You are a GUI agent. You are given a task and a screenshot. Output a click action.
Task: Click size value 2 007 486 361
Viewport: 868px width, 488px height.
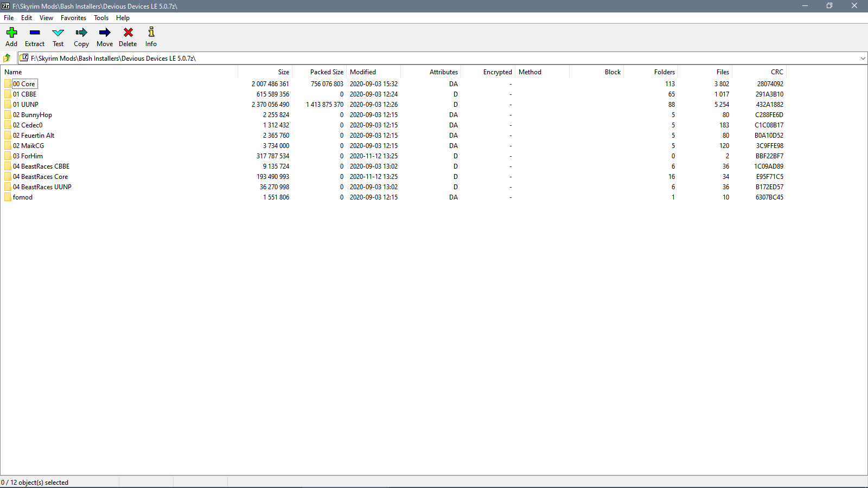[270, 84]
